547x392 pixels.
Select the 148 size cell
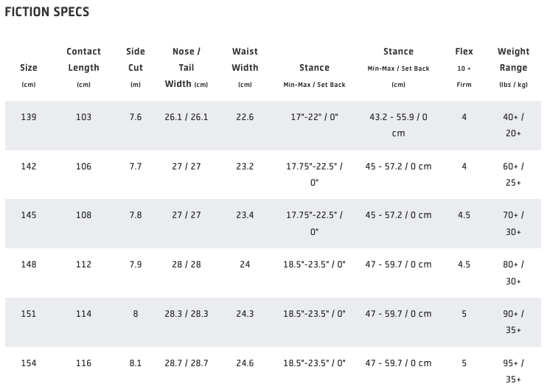pyautogui.click(x=29, y=265)
